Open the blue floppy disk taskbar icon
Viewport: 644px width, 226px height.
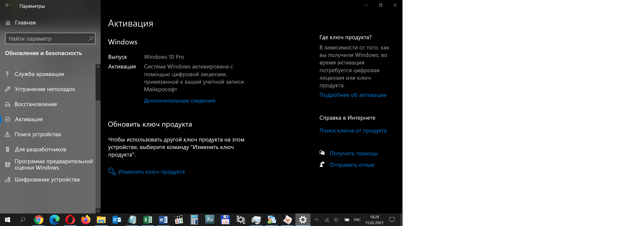(x=225, y=220)
